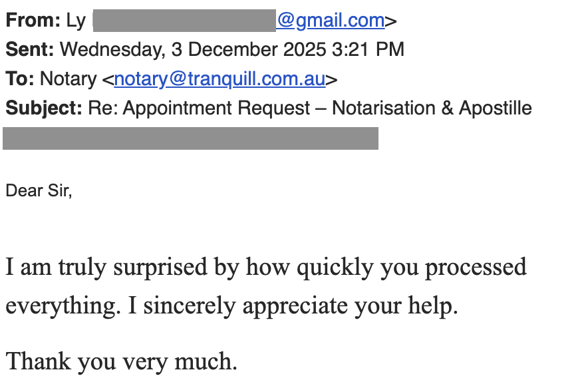
Task: Click the recipient name "Notary" in To line
Action: [69, 79]
